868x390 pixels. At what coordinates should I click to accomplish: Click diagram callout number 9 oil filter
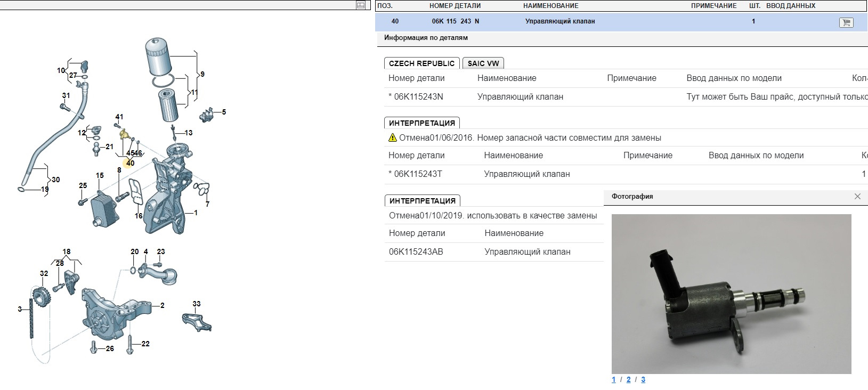pos(202,75)
